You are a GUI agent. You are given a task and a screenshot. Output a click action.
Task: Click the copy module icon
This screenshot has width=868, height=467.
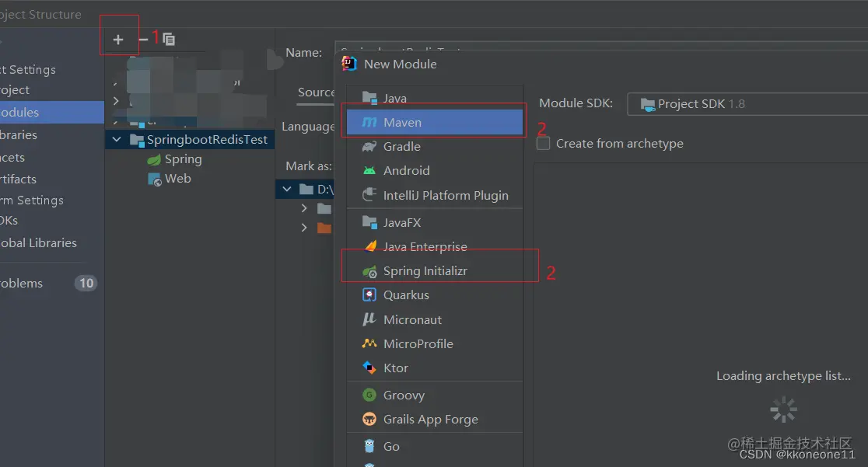169,40
